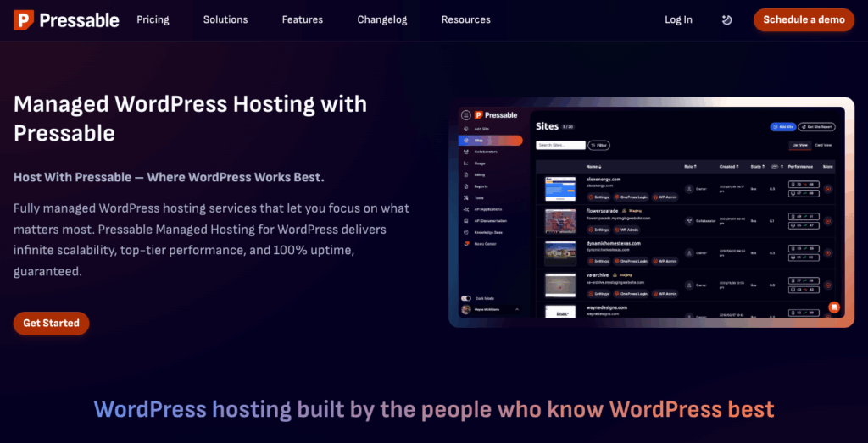
Task: Click the Schedule a demo button
Action: pos(804,20)
